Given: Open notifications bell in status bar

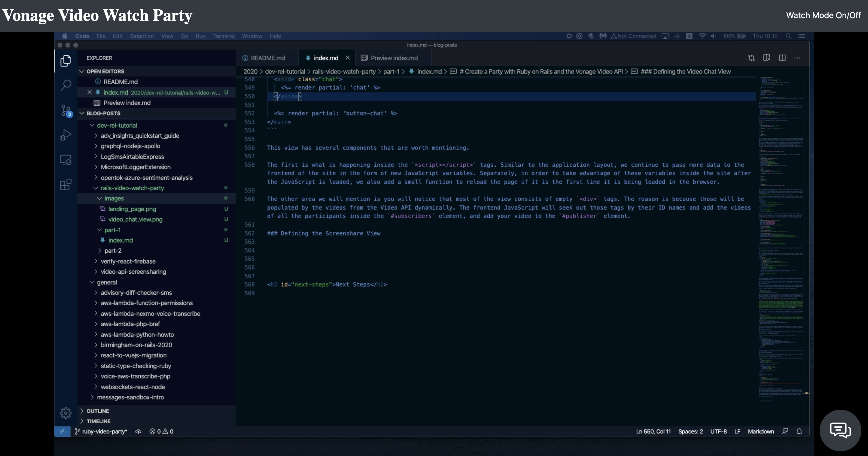Looking at the screenshot, I should click(x=799, y=431).
